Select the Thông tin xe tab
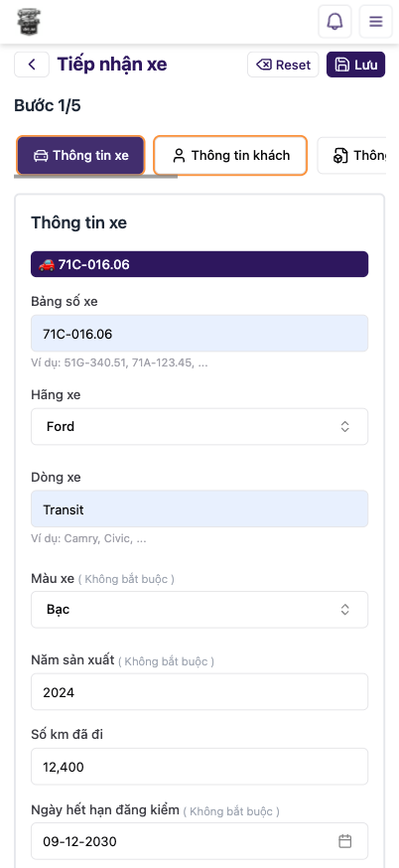This screenshot has height=868, width=399. point(80,156)
